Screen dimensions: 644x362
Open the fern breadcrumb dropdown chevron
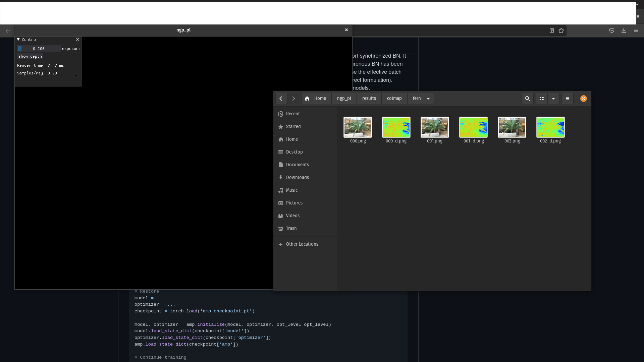coord(428,99)
